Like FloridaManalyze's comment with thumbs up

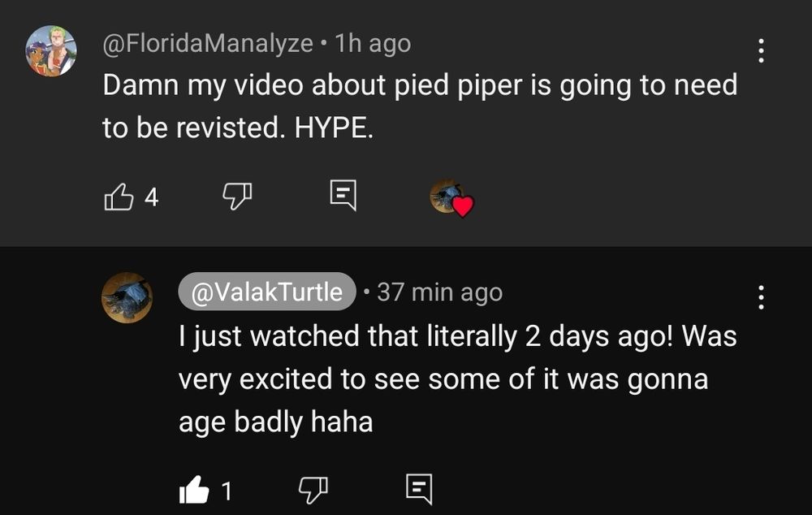click(119, 196)
